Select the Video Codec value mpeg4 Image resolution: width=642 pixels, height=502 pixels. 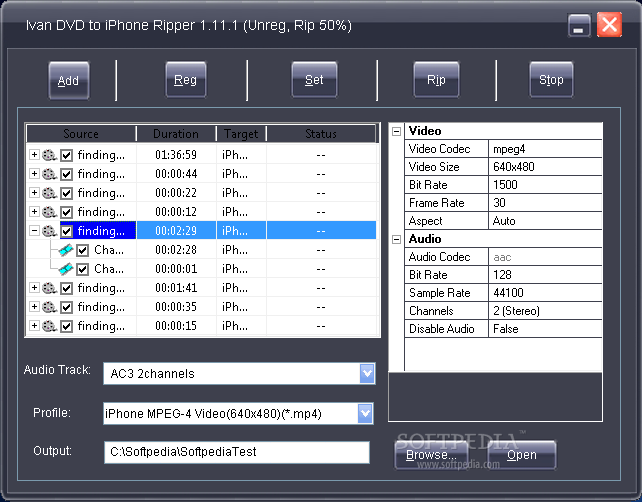click(545, 149)
